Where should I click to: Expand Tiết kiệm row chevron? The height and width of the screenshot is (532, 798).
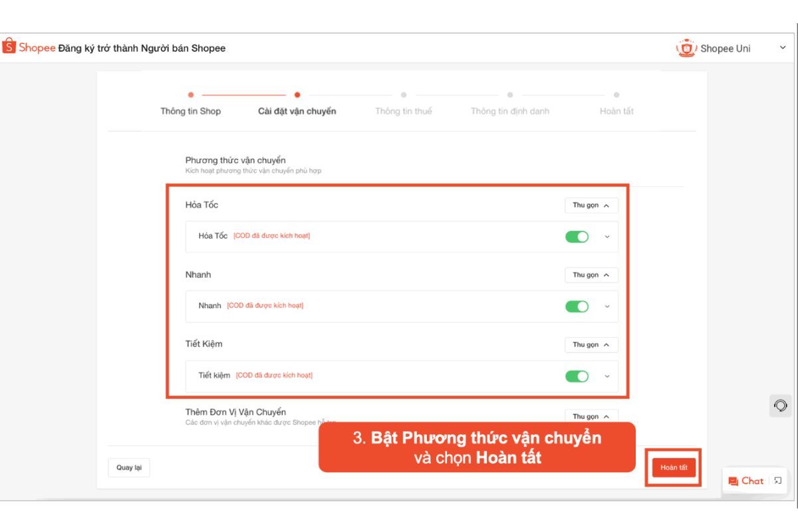tap(606, 376)
